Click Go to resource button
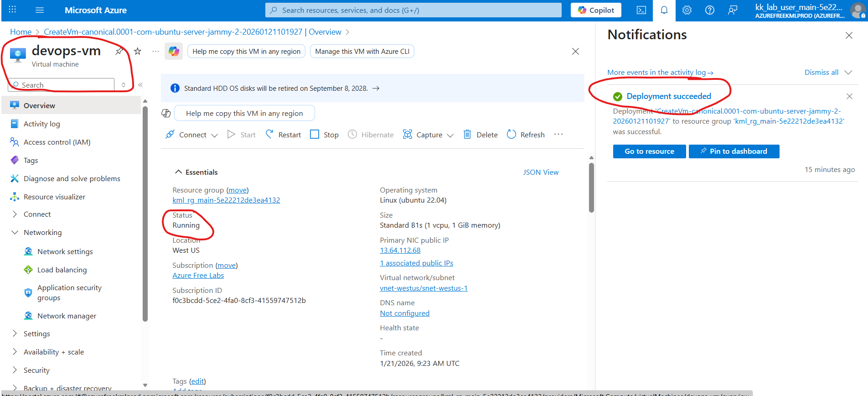This screenshot has width=868, height=396. (649, 151)
